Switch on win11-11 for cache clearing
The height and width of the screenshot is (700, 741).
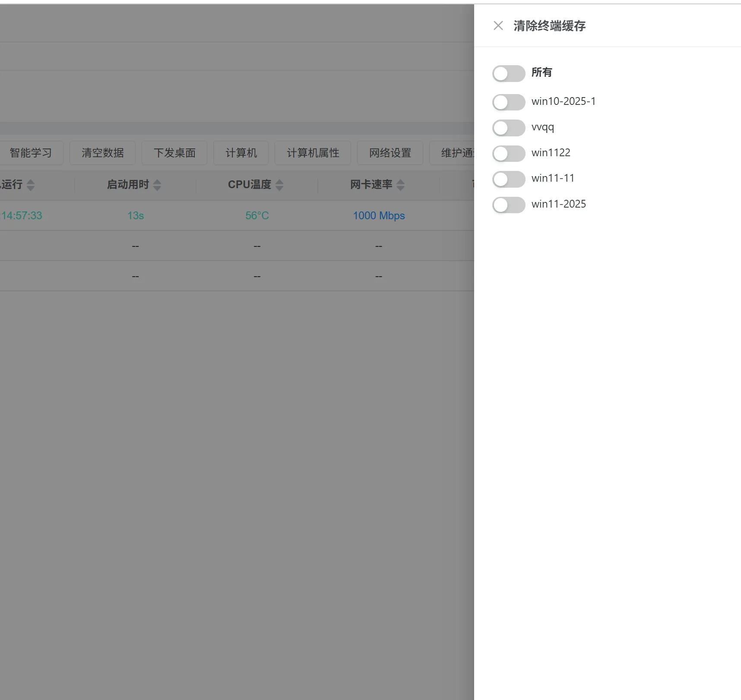(x=509, y=179)
